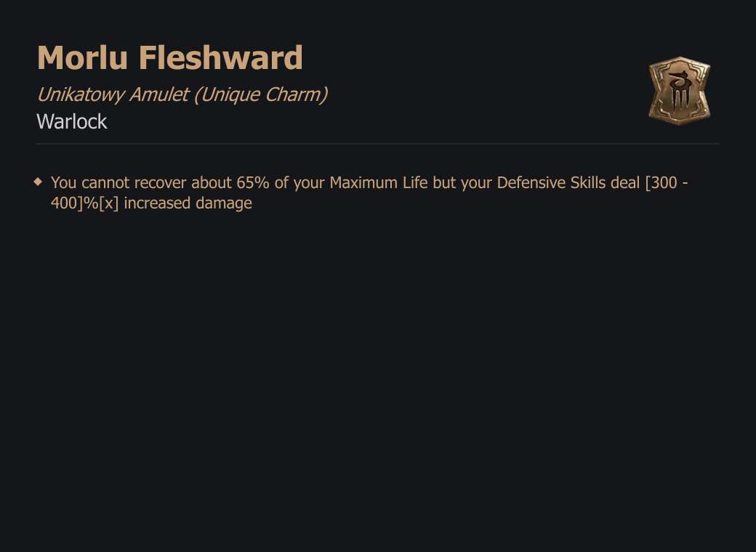Click the word "Unikatowy" in the subtitle
756x552 pixels.
click(x=81, y=94)
